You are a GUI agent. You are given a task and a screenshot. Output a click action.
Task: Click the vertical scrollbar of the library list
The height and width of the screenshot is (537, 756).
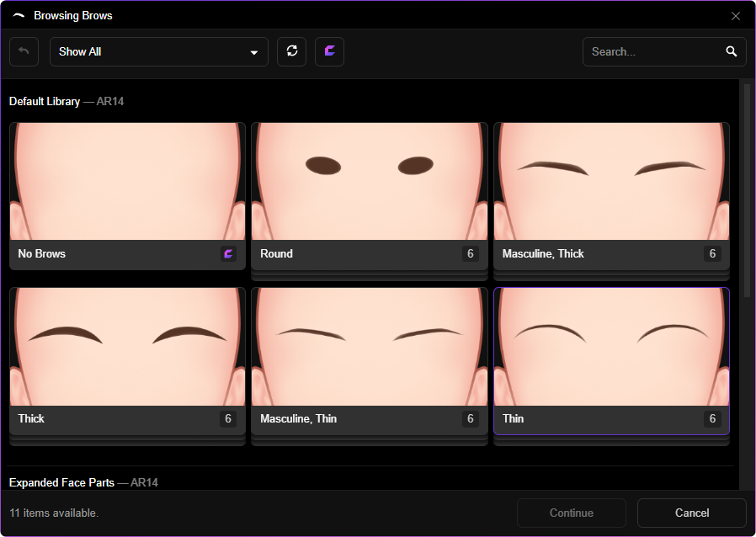[x=747, y=190]
